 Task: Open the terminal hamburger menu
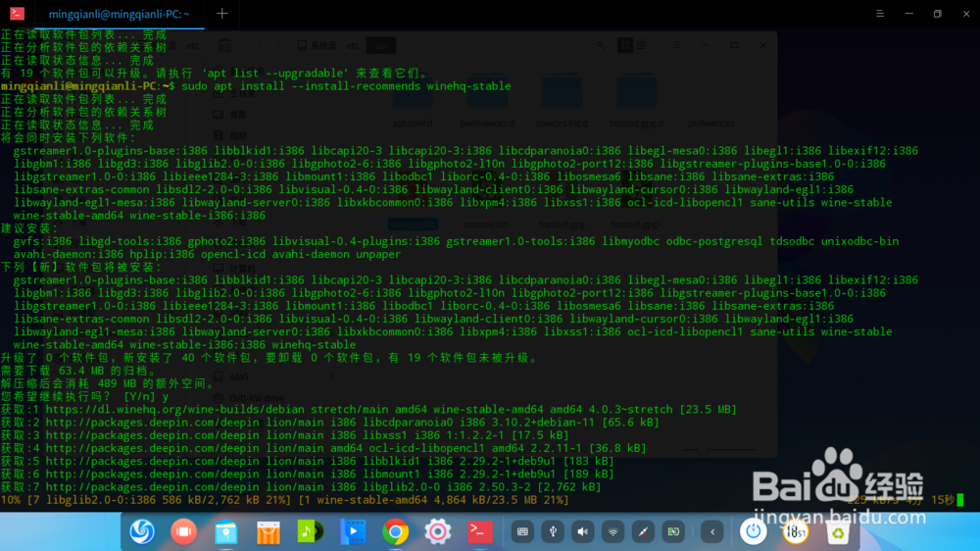(x=880, y=13)
